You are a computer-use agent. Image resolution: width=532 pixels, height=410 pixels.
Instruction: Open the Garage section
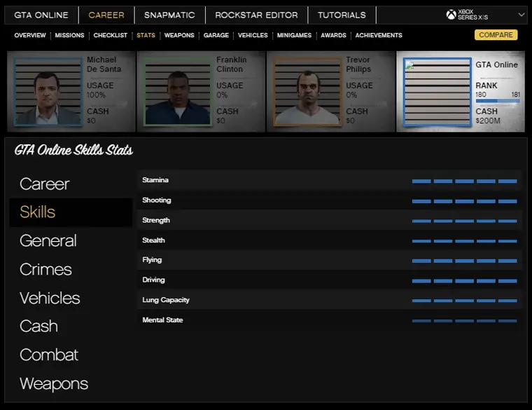tap(216, 35)
